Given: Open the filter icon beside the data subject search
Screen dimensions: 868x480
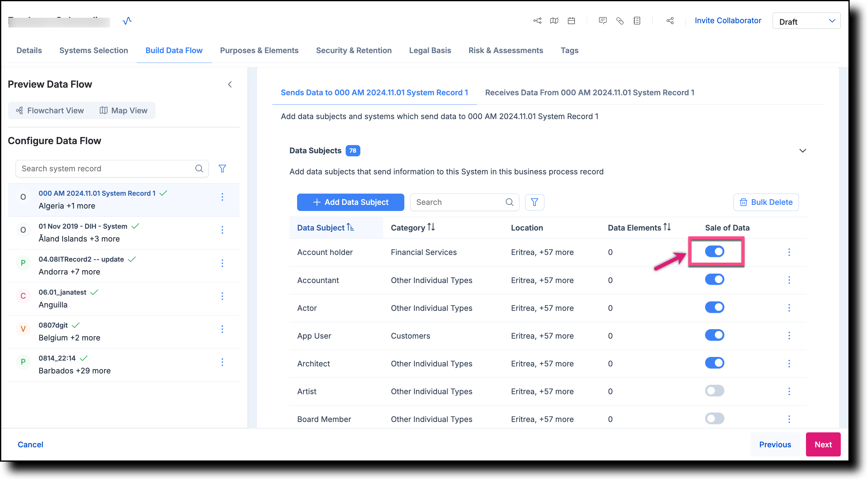Looking at the screenshot, I should [x=535, y=202].
